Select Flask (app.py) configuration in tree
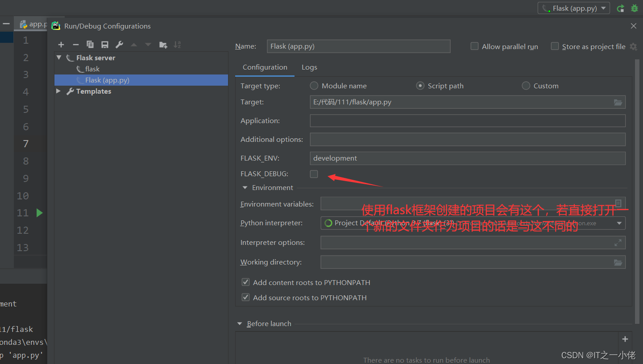643x364 pixels. point(141,80)
